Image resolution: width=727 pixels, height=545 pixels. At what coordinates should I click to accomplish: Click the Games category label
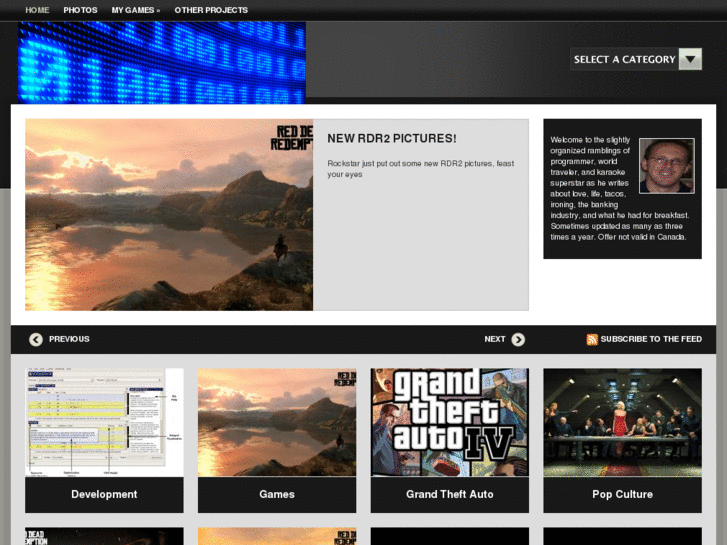coord(277,494)
